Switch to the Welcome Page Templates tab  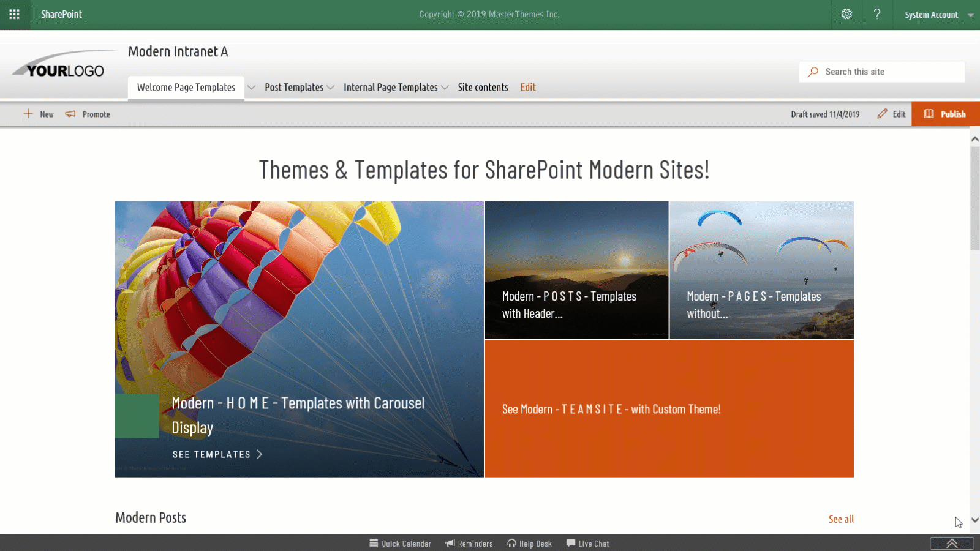click(186, 88)
